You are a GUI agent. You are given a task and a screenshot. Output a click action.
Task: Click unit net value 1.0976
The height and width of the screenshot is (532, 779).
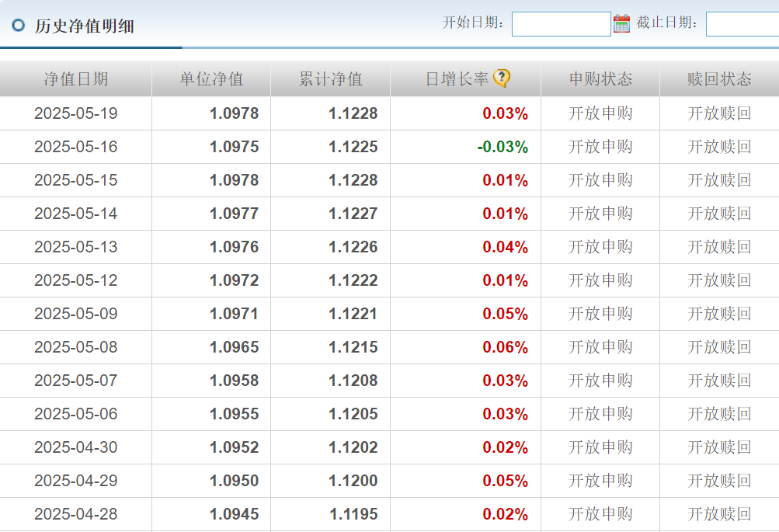click(234, 247)
